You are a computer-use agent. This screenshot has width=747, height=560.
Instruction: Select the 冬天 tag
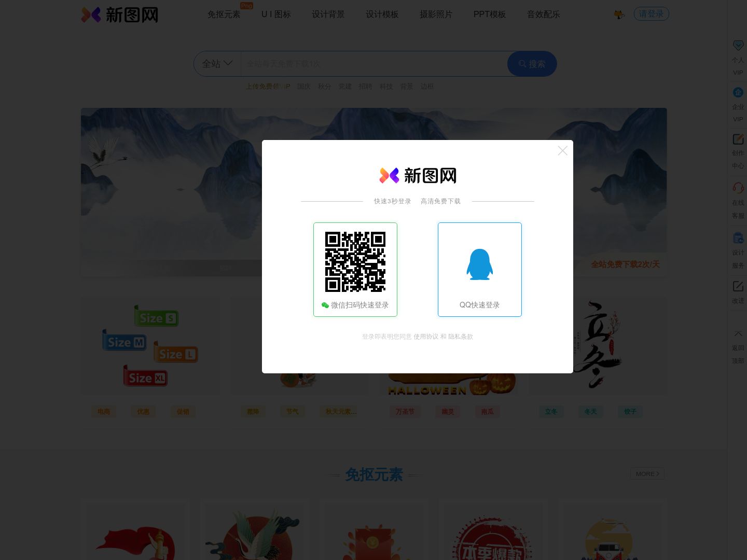coord(591,411)
